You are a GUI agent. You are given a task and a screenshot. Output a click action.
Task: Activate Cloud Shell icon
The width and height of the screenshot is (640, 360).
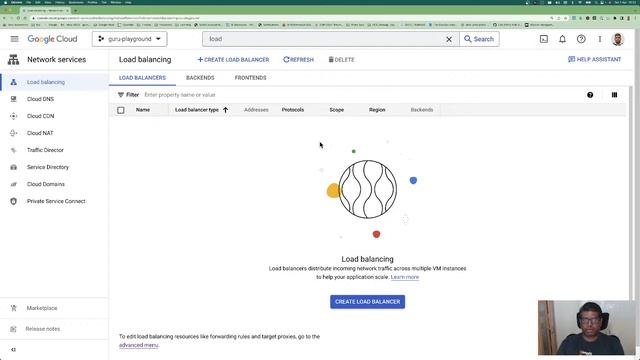[544, 39]
